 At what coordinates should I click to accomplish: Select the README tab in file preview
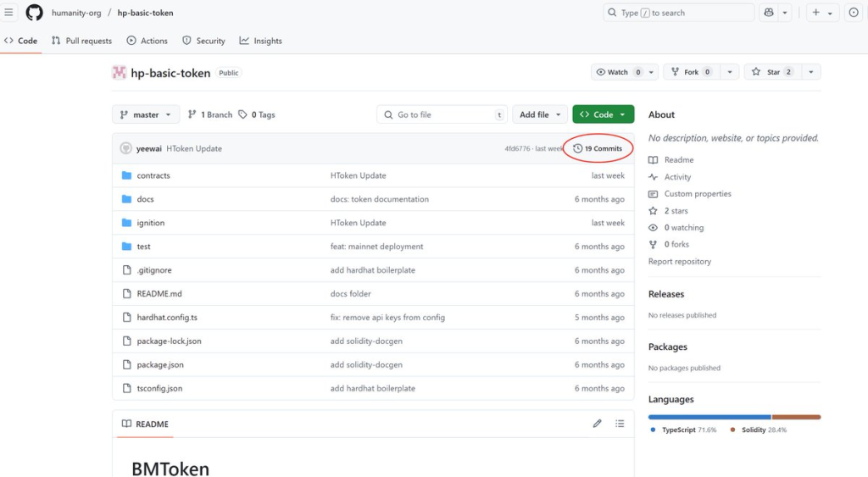coord(145,424)
